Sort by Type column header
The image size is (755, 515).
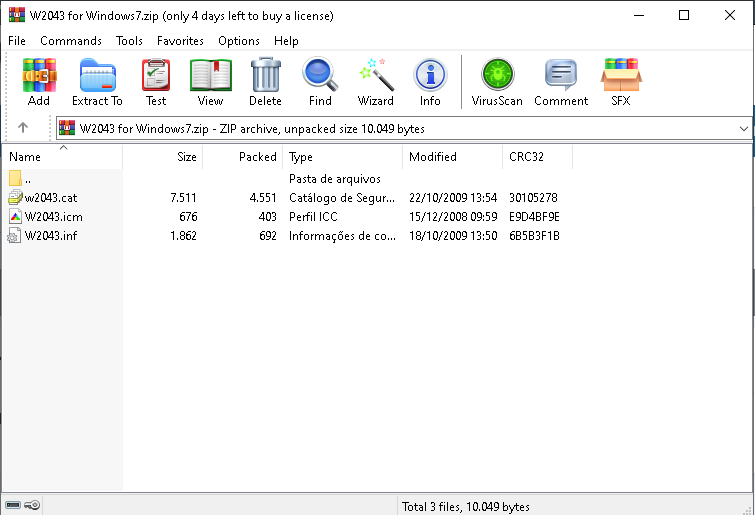(x=342, y=157)
